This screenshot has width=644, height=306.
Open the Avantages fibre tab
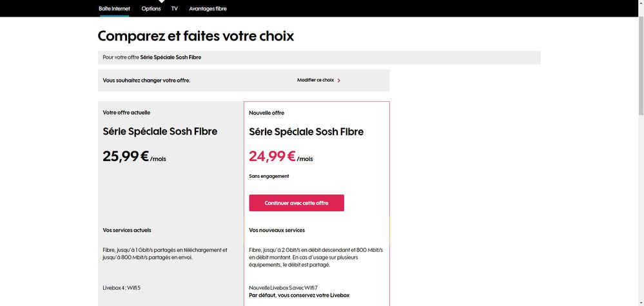pyautogui.click(x=208, y=8)
